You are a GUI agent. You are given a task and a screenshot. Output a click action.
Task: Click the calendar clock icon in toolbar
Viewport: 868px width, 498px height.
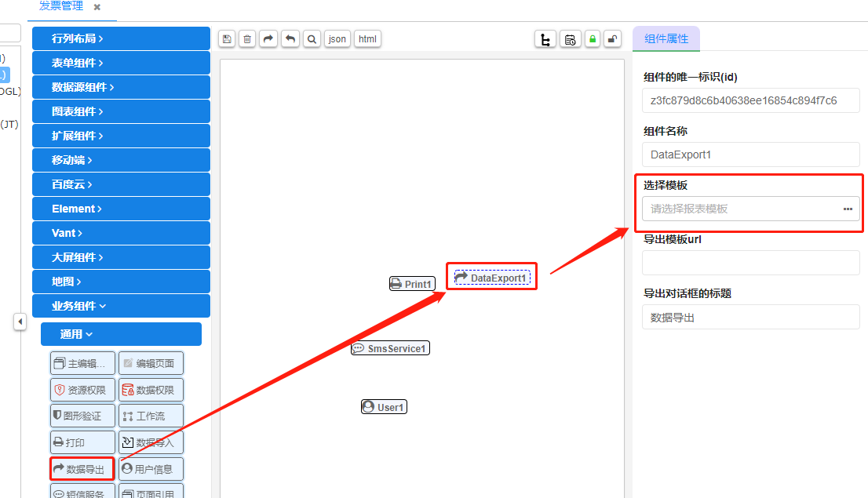coord(571,39)
